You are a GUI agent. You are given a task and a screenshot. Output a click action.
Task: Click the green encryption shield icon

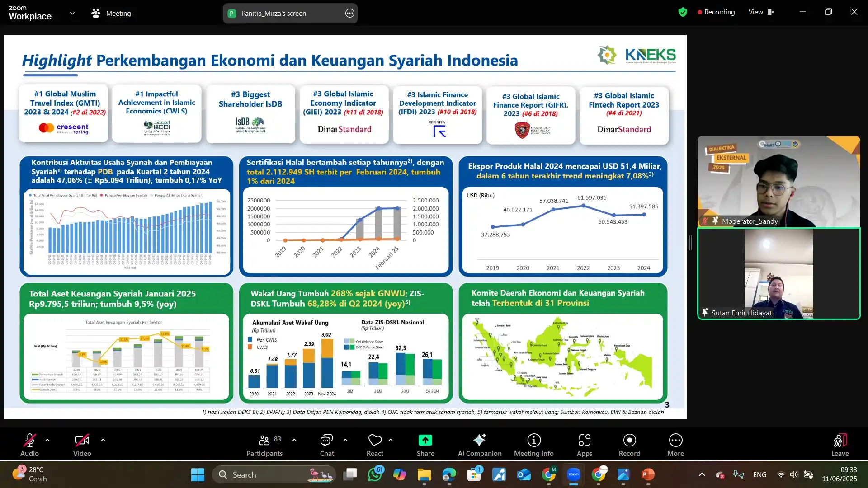[683, 12]
